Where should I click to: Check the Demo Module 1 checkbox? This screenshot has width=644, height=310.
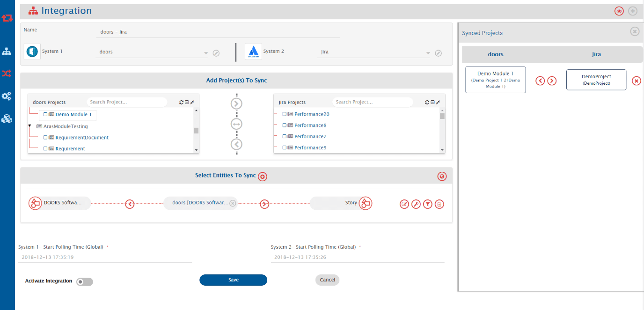click(45, 114)
